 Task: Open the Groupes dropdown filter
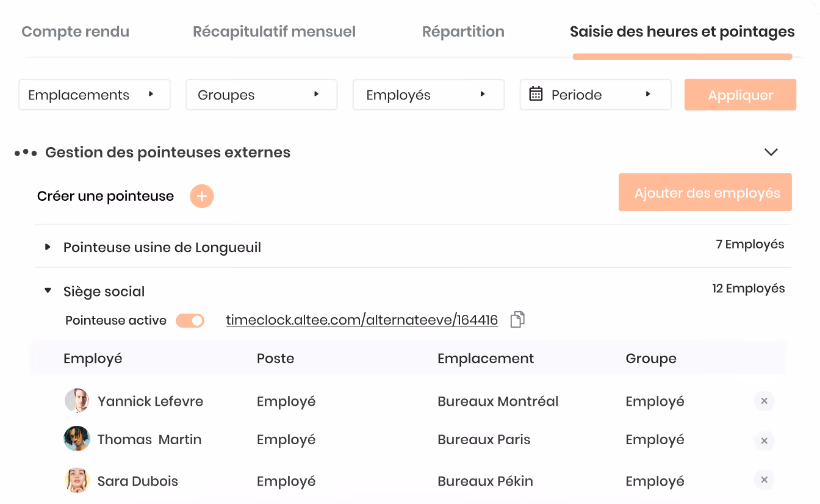click(262, 95)
